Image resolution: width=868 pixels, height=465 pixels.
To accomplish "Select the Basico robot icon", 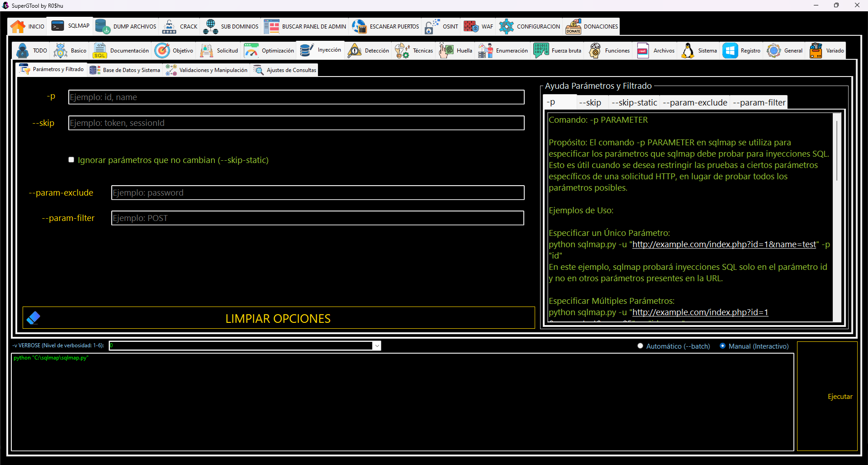I will coord(60,51).
